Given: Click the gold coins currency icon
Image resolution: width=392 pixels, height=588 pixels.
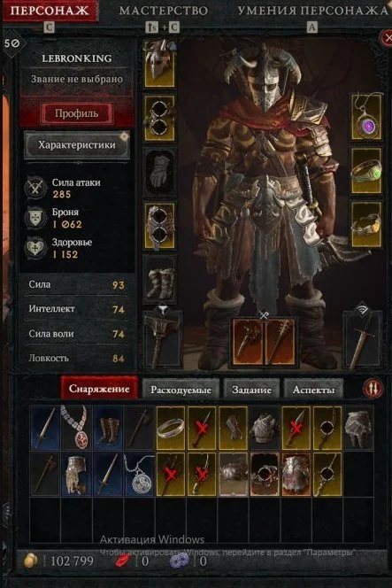Looking at the screenshot, I should (x=31, y=561).
